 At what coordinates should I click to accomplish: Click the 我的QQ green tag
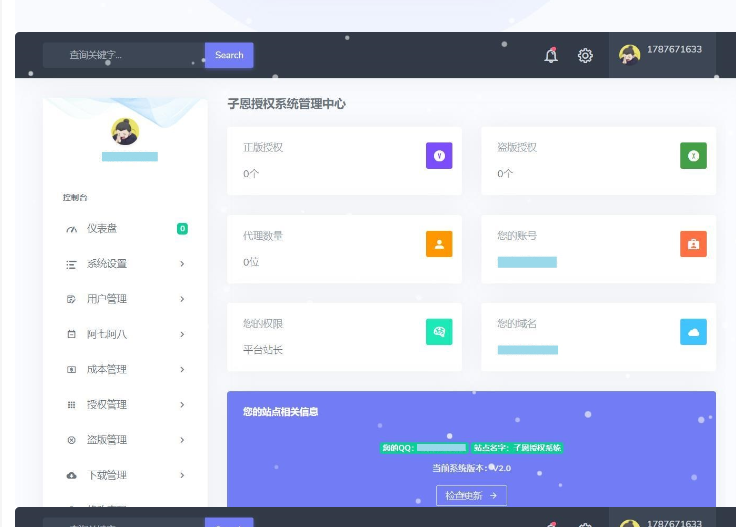(x=424, y=448)
